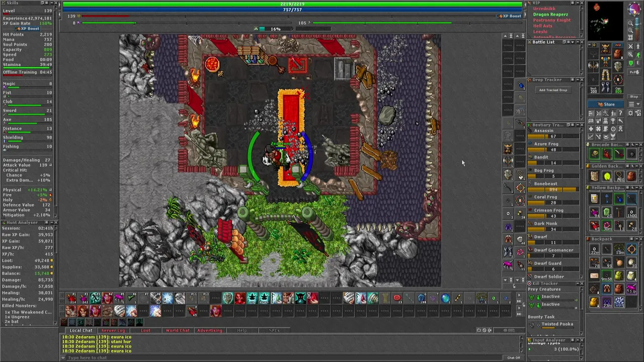Screen dimensions: 644x362
Task: Toggle chase opponent green runner icon
Action: click(638, 54)
